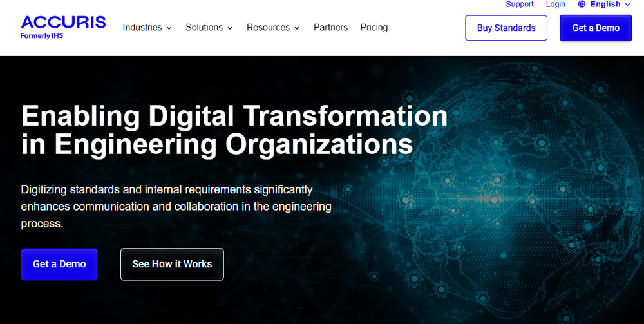The width and height of the screenshot is (644, 324).
Task: Click the Formerly IHS tagline
Action: click(42, 35)
